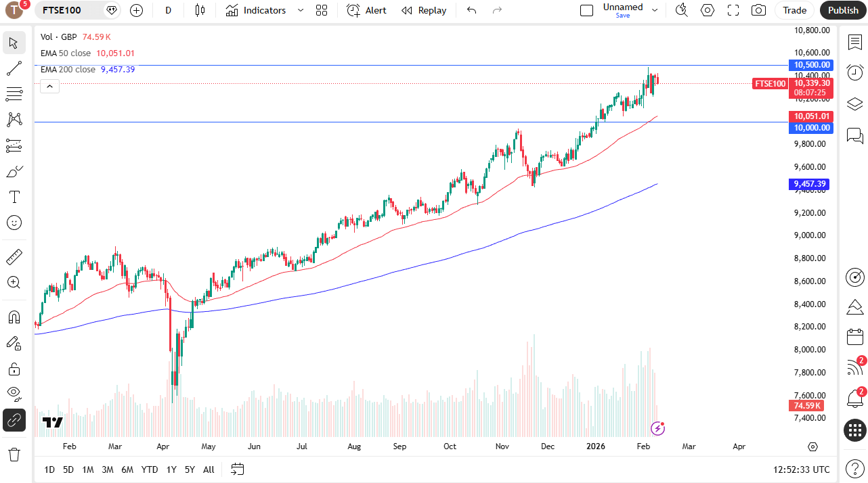The width and height of the screenshot is (868, 483).
Task: Publish the chart idea
Action: tap(843, 10)
